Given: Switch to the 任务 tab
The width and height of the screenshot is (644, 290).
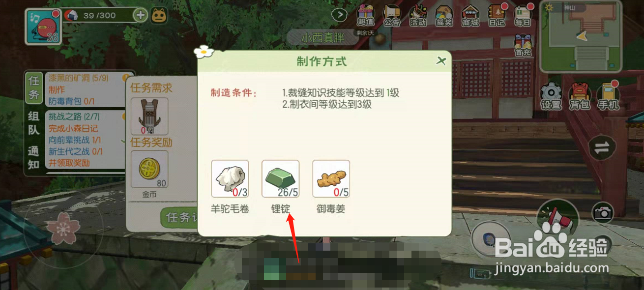Looking at the screenshot, I should point(33,87).
